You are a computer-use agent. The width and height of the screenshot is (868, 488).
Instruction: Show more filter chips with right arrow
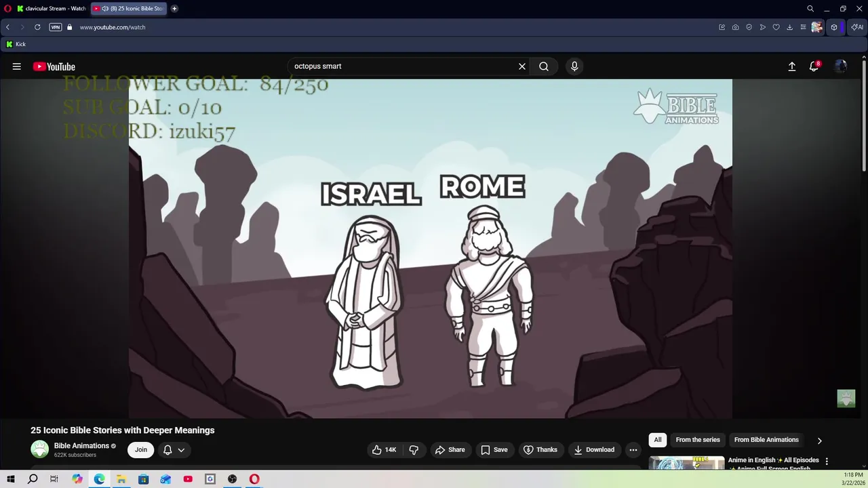(x=819, y=441)
